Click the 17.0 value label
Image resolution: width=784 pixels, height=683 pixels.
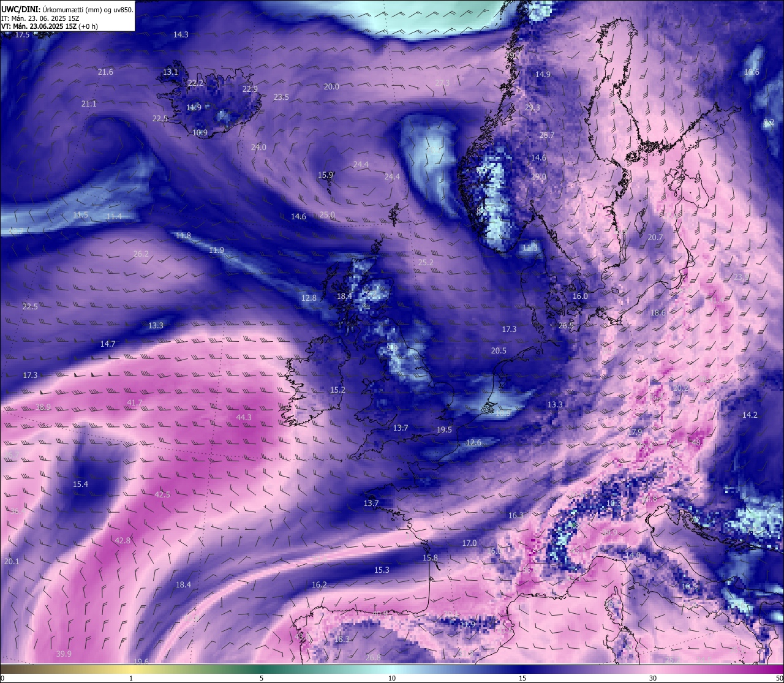[x=469, y=543]
